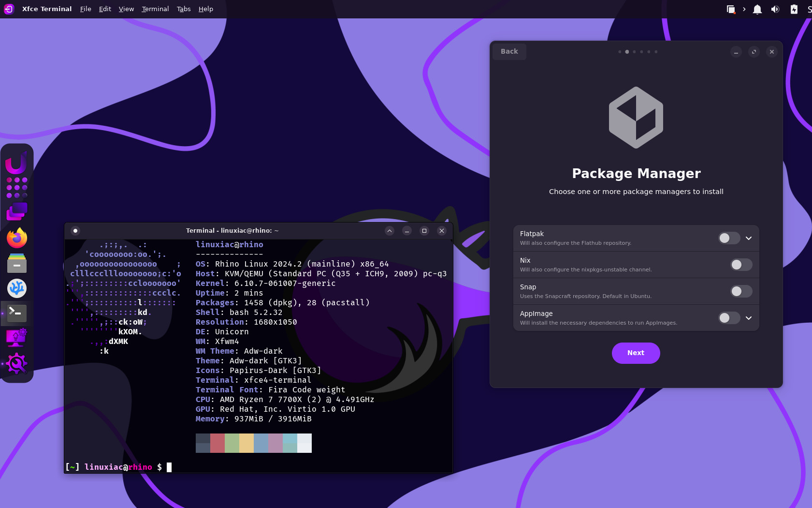Click the red color block in neofetch palette
812x508 pixels.
pos(217,443)
